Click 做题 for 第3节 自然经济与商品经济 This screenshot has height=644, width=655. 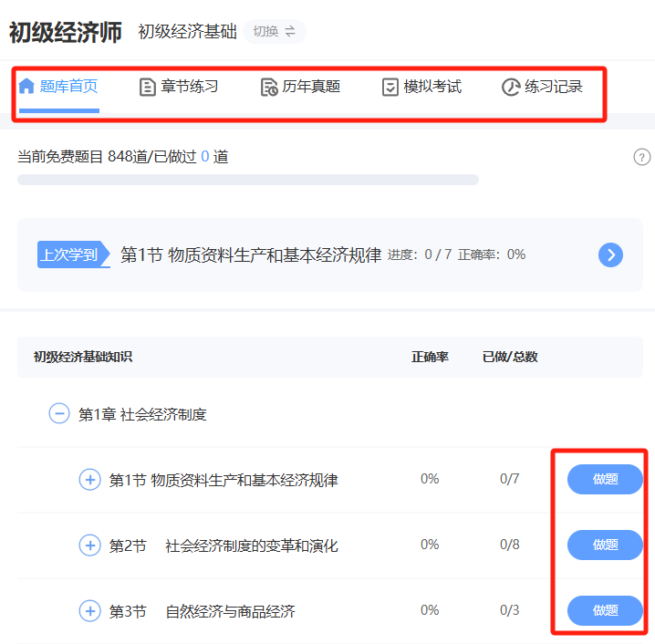(605, 610)
